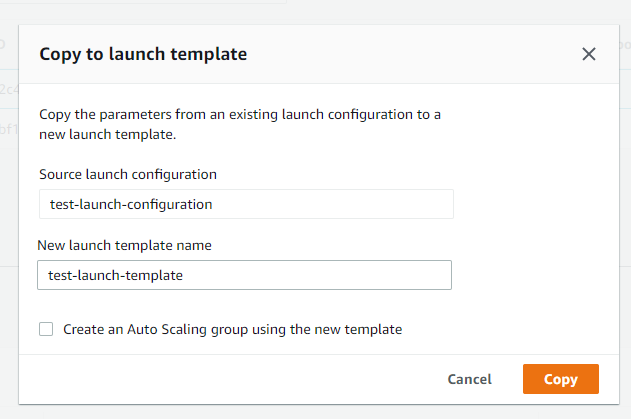Click the "Copy to launch template" dialog title
This screenshot has height=419, width=631.
click(x=143, y=54)
